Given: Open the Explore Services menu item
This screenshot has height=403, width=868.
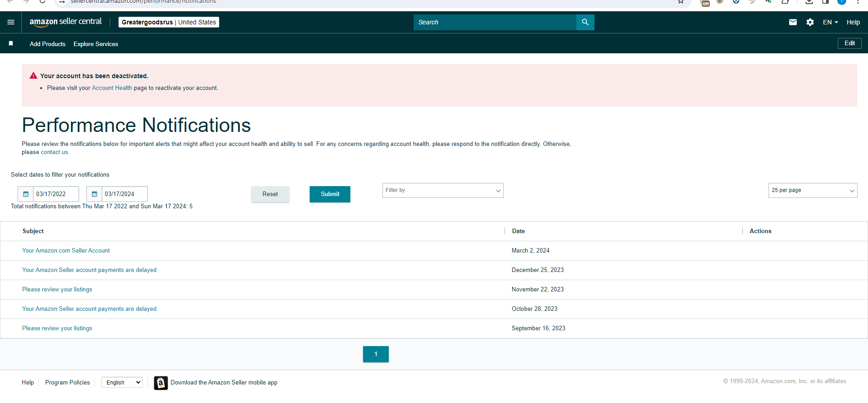Looking at the screenshot, I should pos(96,44).
